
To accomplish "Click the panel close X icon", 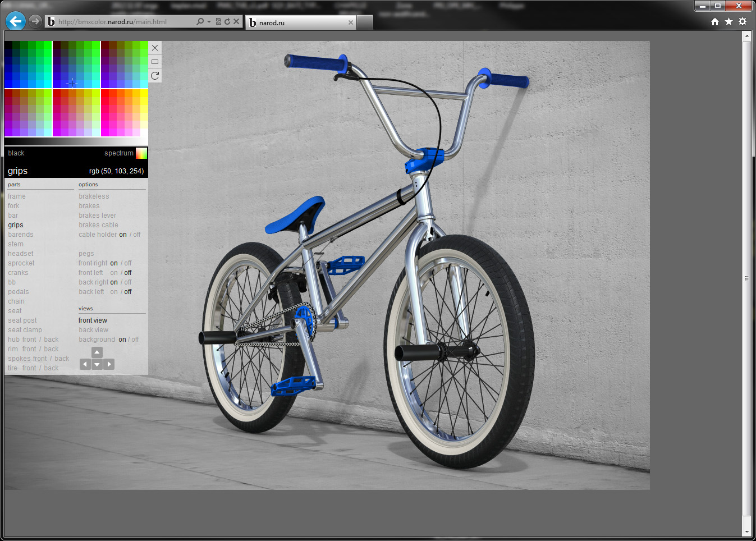I will pyautogui.click(x=155, y=48).
